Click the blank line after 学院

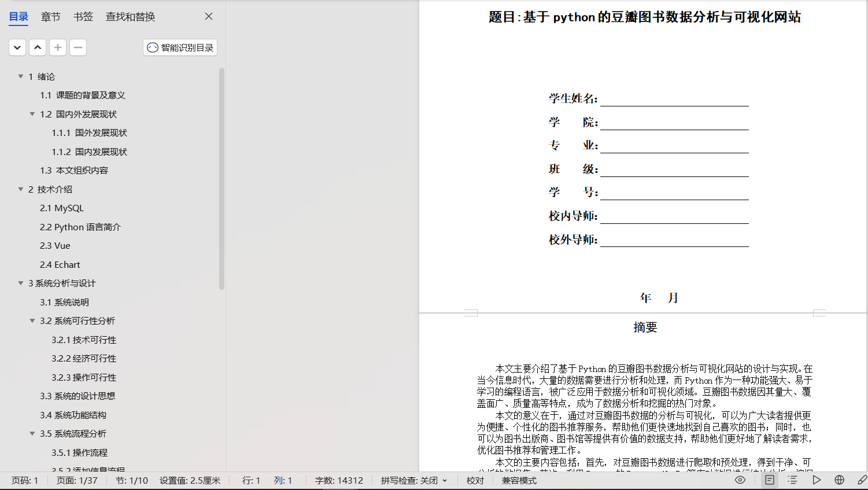674,123
